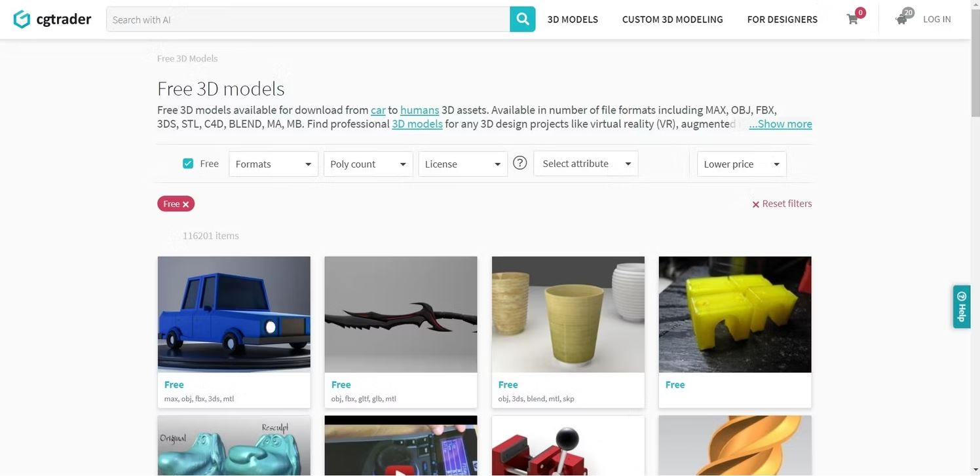Click the LOG IN link

(937, 20)
